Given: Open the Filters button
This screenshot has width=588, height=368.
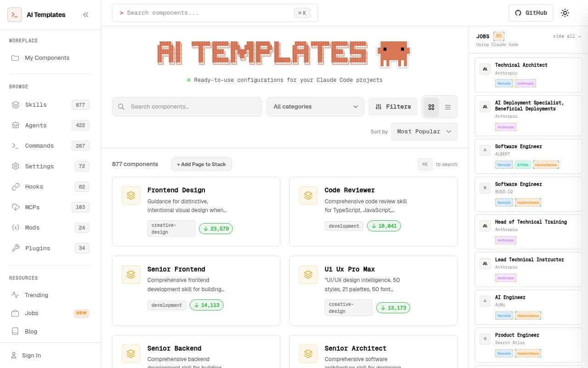Looking at the screenshot, I should pos(393,107).
